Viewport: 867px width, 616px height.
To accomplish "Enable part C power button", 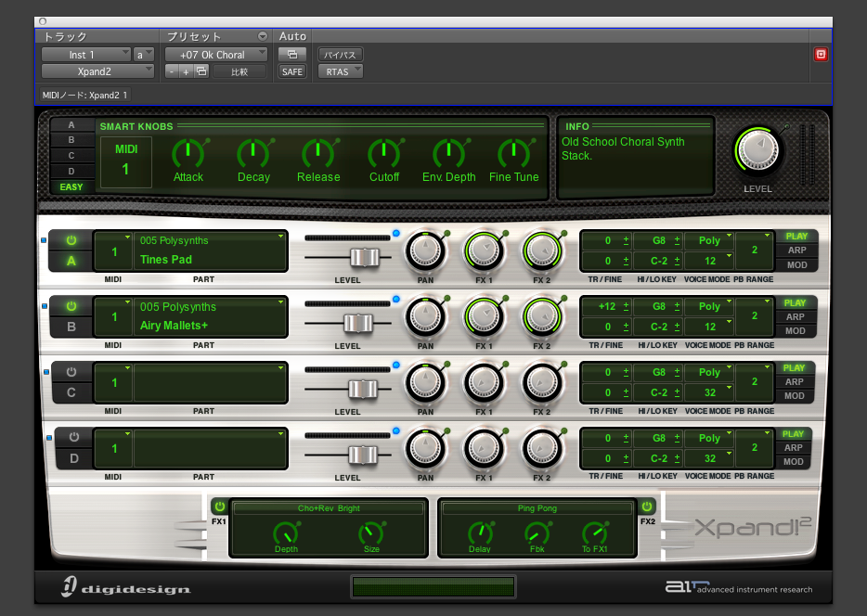I will point(71,372).
